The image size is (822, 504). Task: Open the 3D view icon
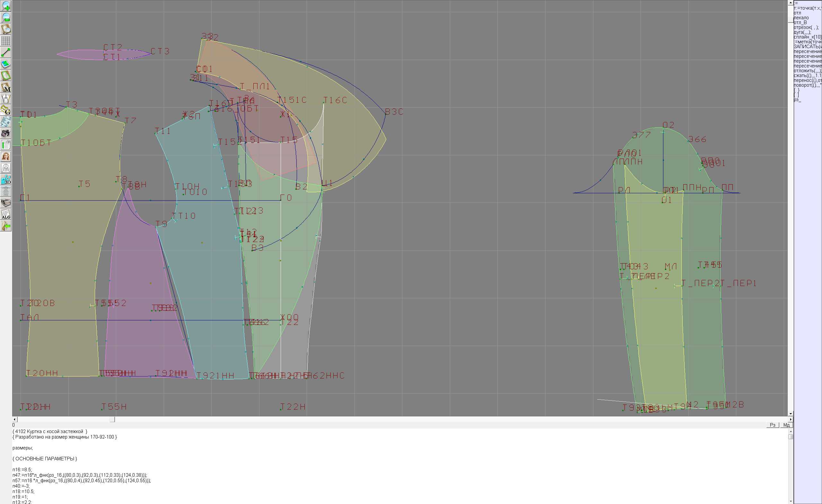pos(6,179)
